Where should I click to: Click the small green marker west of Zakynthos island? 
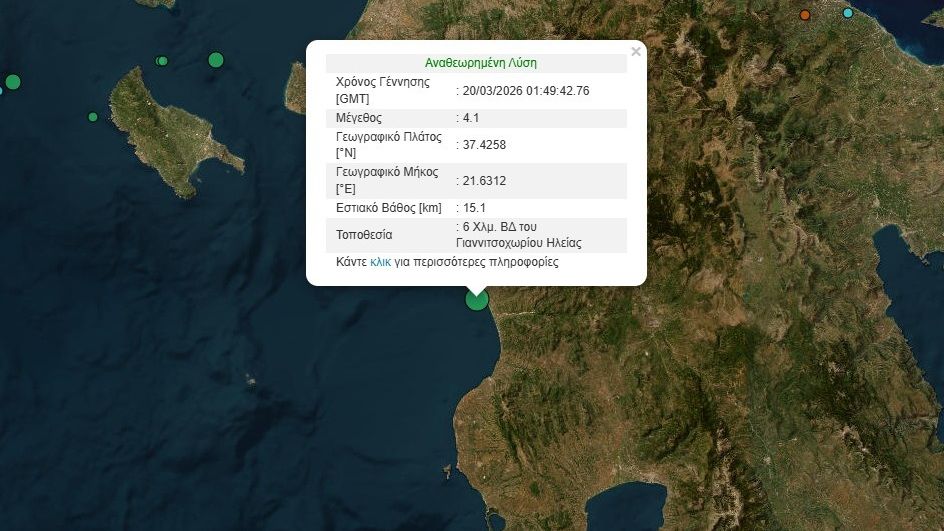[93, 117]
